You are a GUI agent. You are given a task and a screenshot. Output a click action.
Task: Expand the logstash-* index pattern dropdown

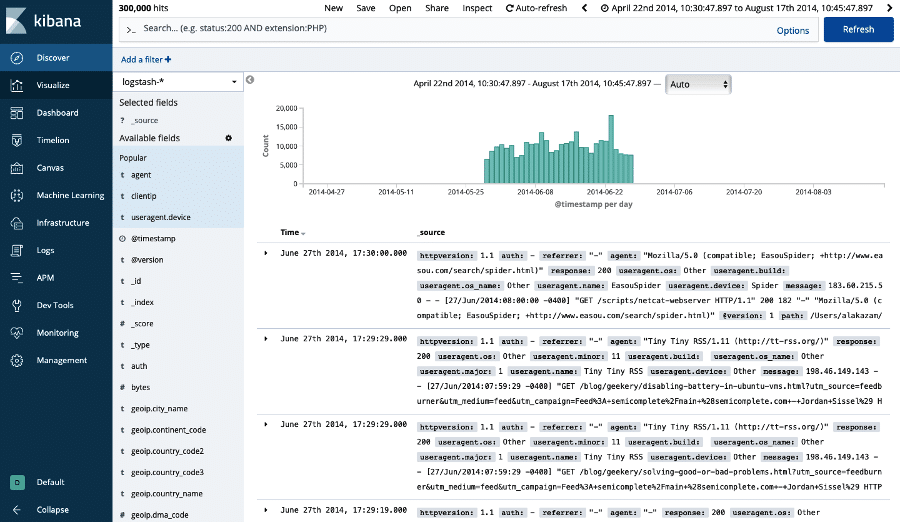180,81
